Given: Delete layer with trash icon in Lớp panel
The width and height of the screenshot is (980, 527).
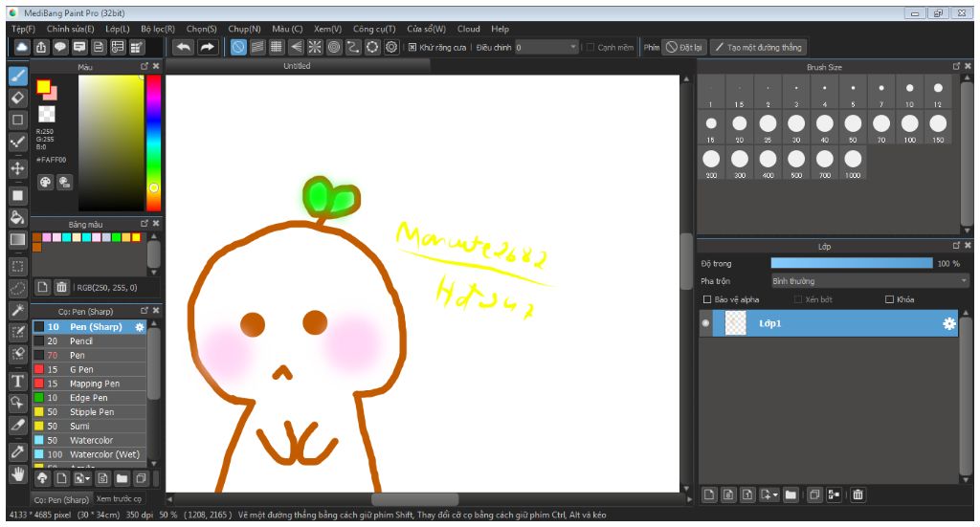Looking at the screenshot, I should 858,495.
